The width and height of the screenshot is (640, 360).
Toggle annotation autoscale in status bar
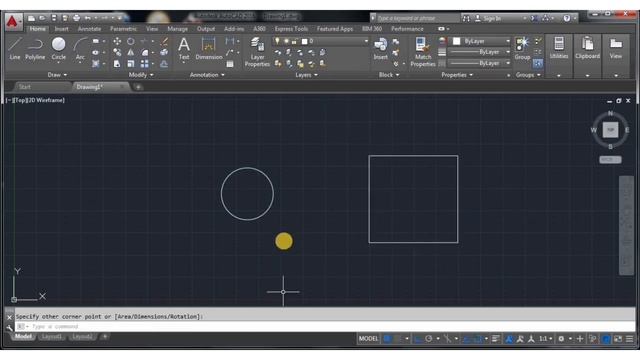(x=520, y=339)
